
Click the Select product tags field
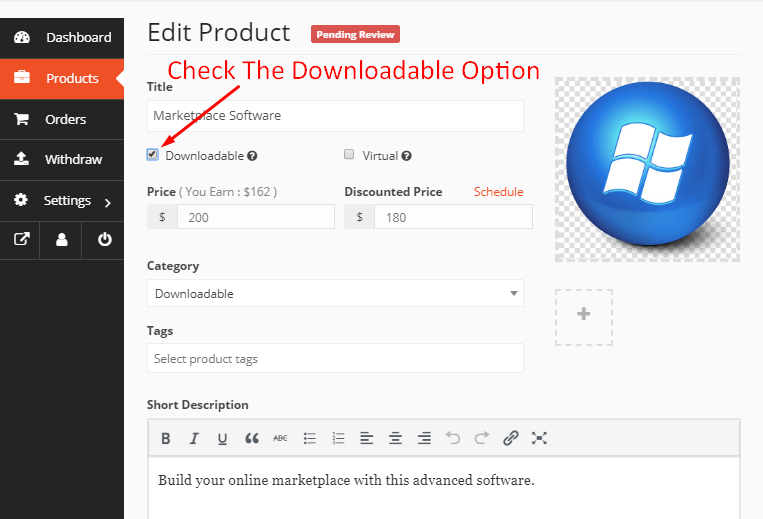click(335, 358)
